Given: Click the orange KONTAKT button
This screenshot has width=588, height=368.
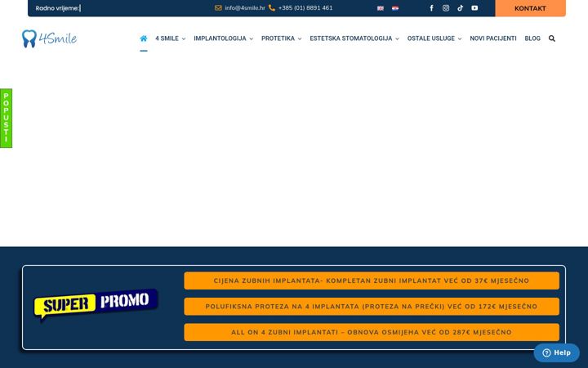Looking at the screenshot, I should tap(530, 8).
